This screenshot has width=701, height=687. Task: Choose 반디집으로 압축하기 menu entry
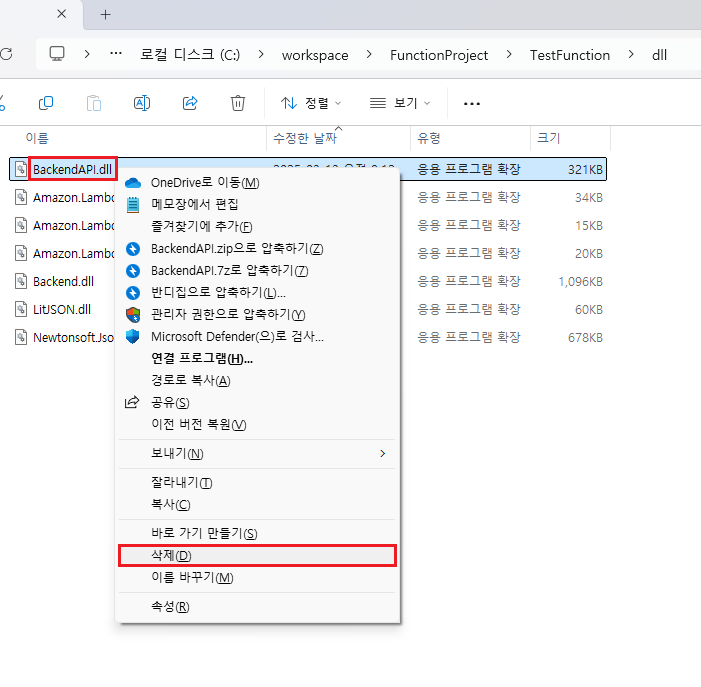[257, 292]
